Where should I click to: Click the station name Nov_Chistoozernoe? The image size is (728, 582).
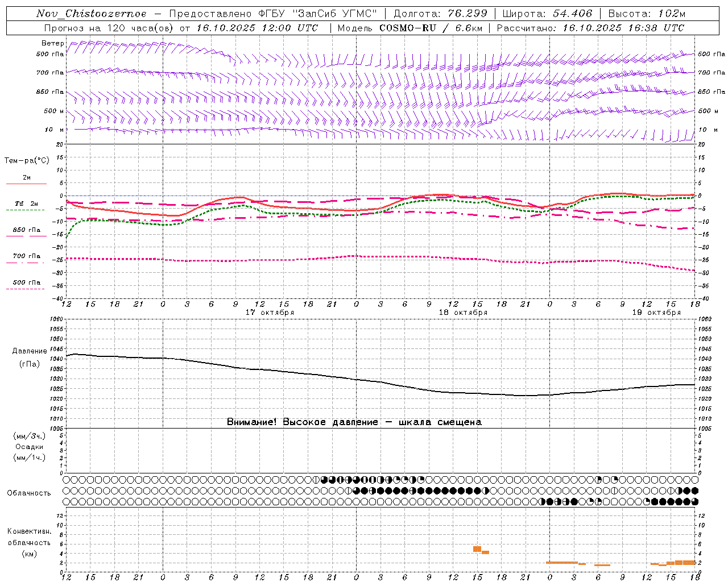(91, 14)
